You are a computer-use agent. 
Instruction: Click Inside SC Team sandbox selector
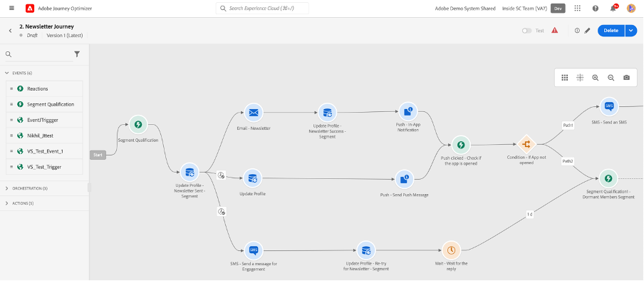[x=524, y=9]
